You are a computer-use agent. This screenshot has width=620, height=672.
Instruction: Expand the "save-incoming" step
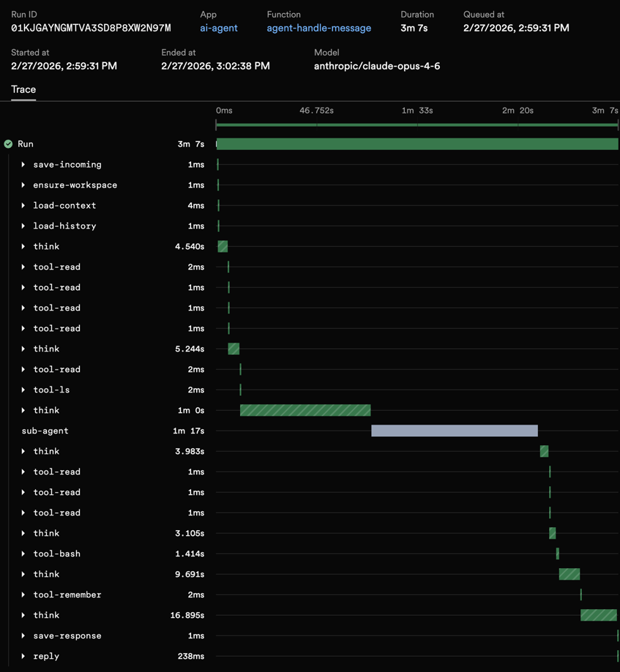[x=23, y=164]
